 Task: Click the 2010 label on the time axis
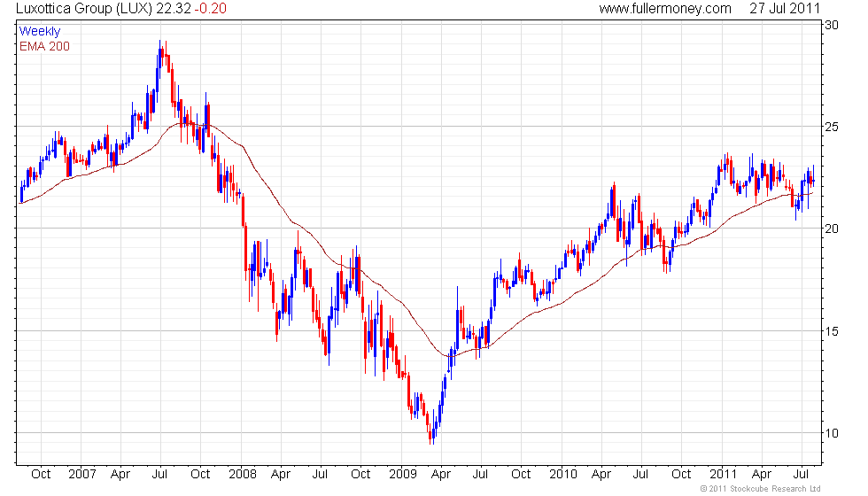point(563,474)
